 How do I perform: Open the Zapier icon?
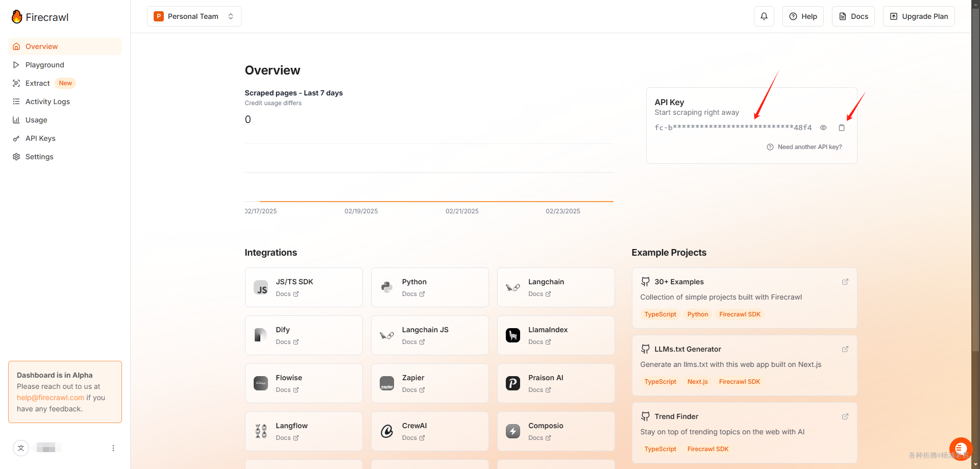click(x=387, y=383)
